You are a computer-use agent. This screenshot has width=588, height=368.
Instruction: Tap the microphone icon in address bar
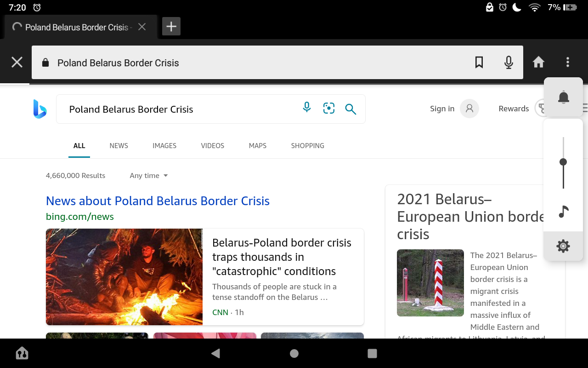[509, 63]
